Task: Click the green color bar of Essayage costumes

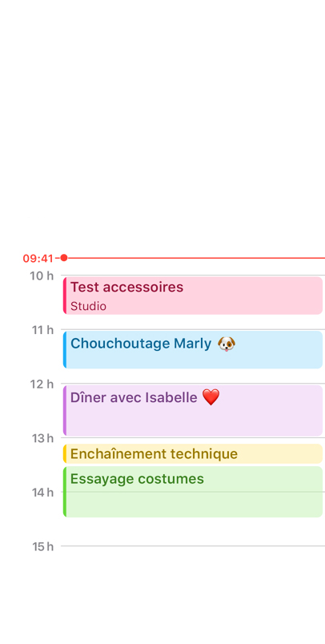Action: pyautogui.click(x=65, y=492)
